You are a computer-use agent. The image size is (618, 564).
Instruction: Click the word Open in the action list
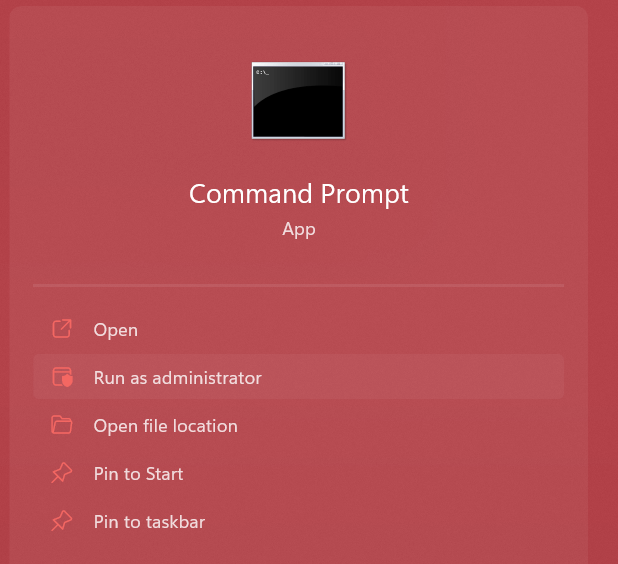115,330
